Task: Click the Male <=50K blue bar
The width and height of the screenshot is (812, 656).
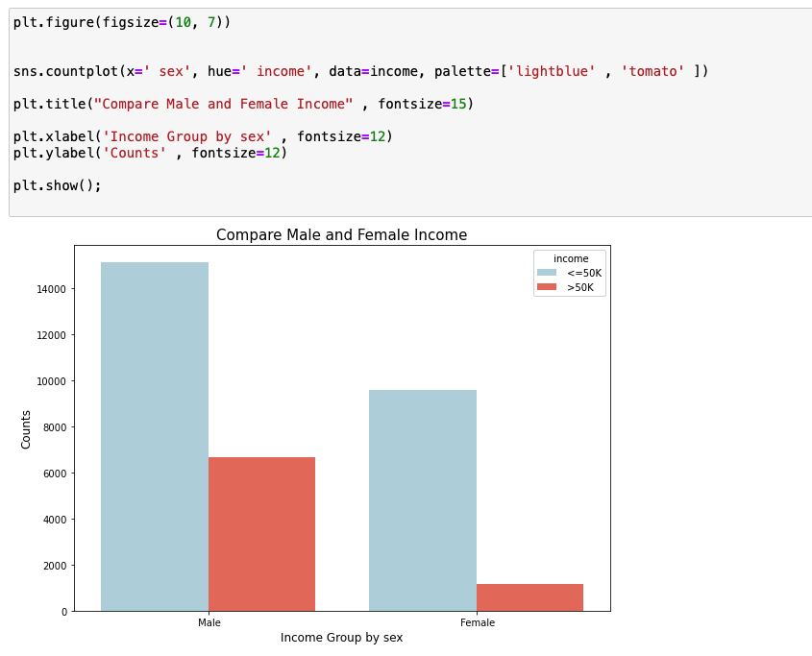Action: coord(155,436)
